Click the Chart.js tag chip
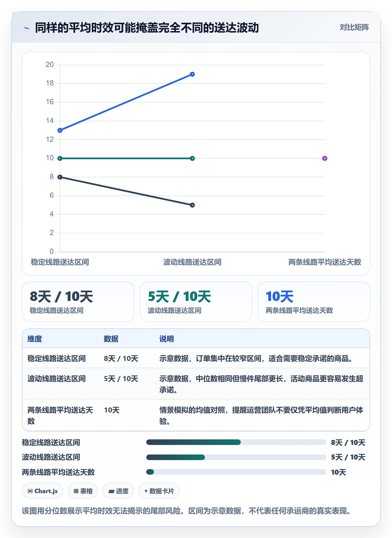Screen dimensions: 392x538 pos(43,491)
